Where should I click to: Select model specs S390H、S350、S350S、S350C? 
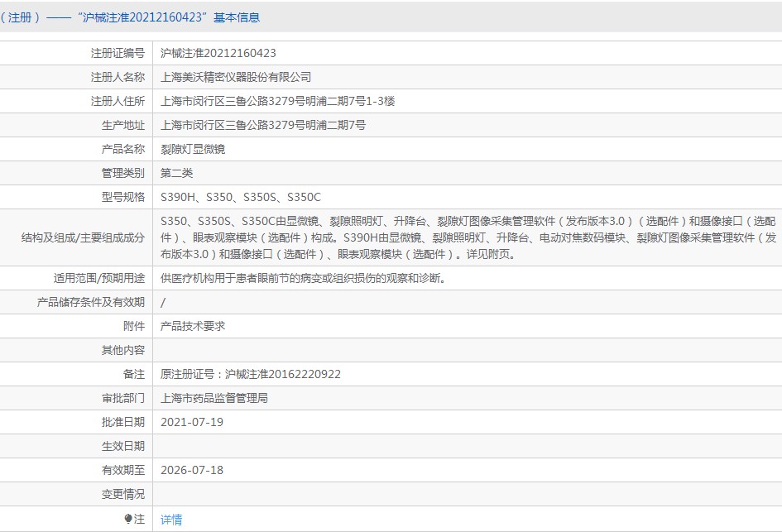(x=241, y=197)
